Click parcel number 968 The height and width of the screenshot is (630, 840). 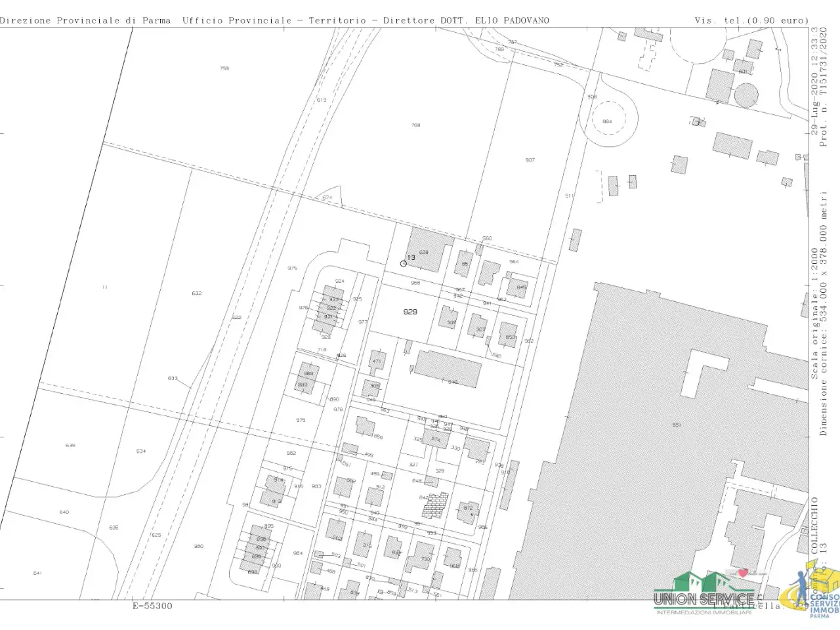[x=415, y=283]
